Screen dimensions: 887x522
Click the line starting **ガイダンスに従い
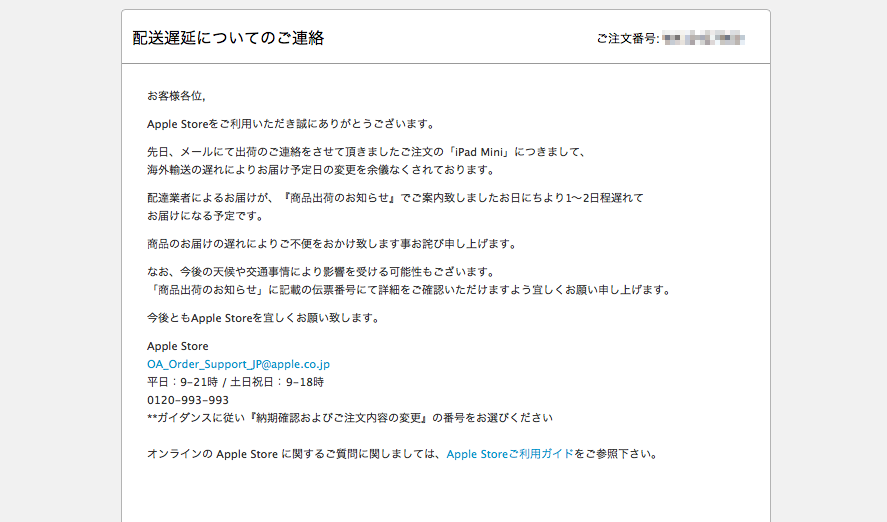(350, 418)
